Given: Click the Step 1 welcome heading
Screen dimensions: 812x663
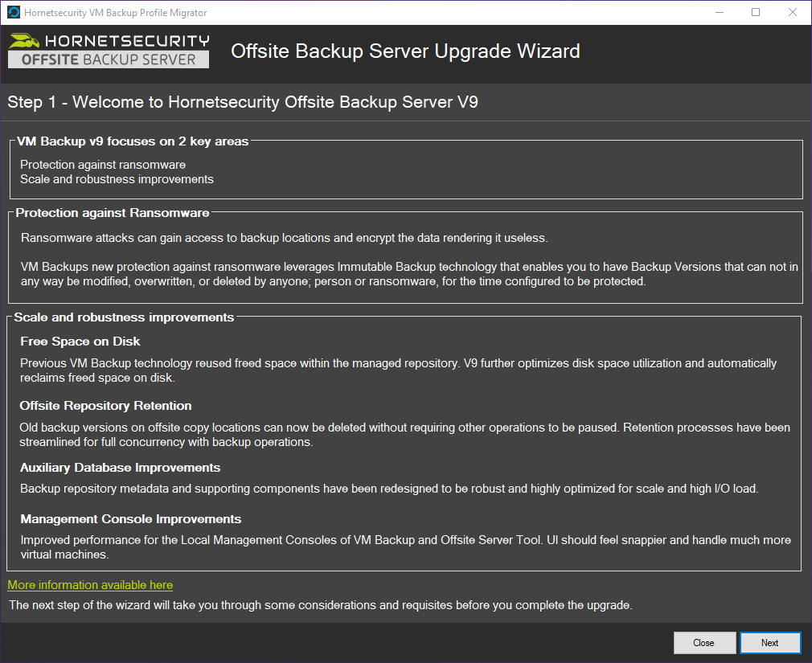Looking at the screenshot, I should (241, 102).
